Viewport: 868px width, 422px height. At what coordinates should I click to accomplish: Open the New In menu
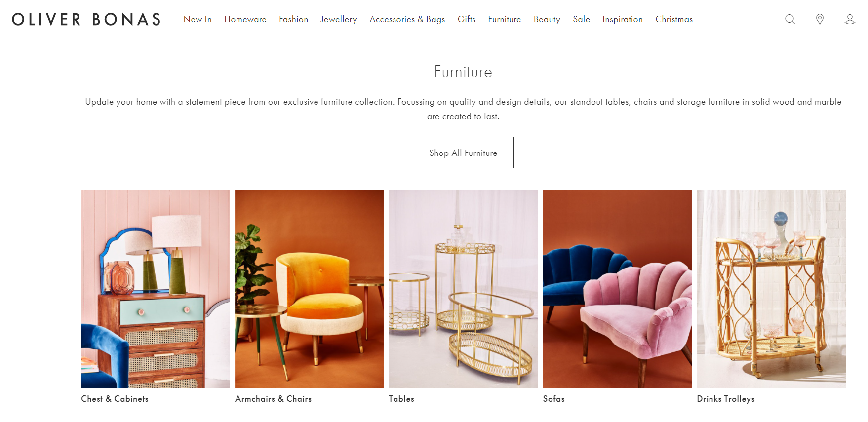click(x=197, y=19)
